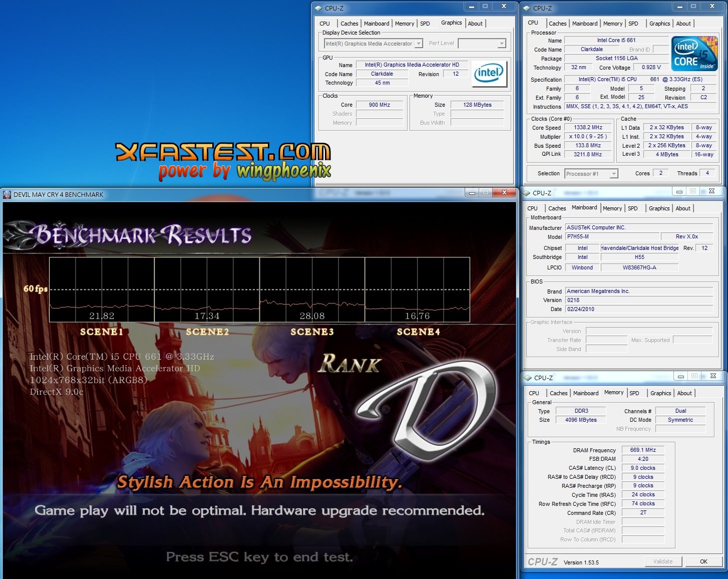
Task: Click the OK button in CPU-Z
Action: [703, 561]
